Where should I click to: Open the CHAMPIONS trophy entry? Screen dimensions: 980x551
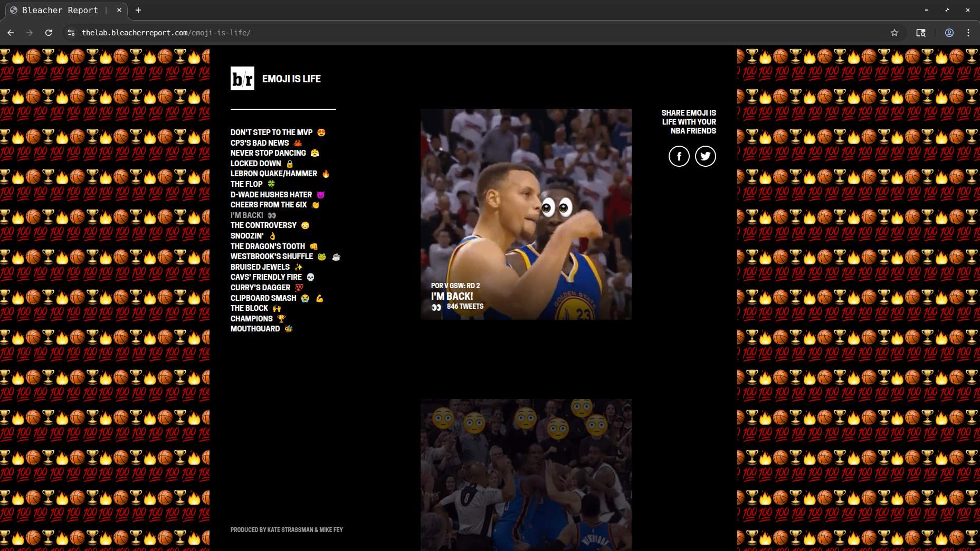tap(252, 318)
